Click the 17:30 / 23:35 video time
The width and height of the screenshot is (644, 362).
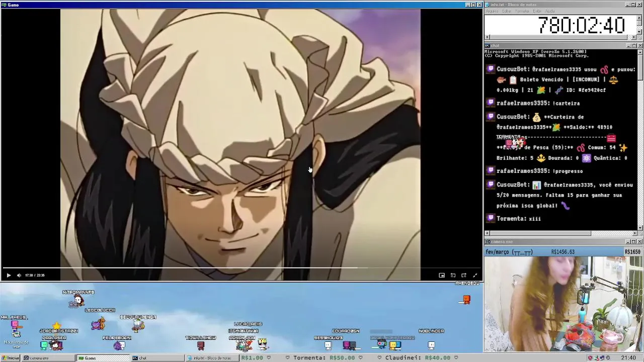pos(35,275)
